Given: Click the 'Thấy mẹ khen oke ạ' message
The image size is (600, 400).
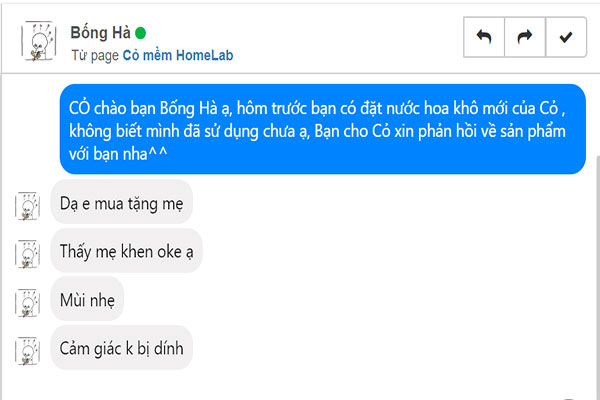Looking at the screenshot, I should click(x=126, y=251).
